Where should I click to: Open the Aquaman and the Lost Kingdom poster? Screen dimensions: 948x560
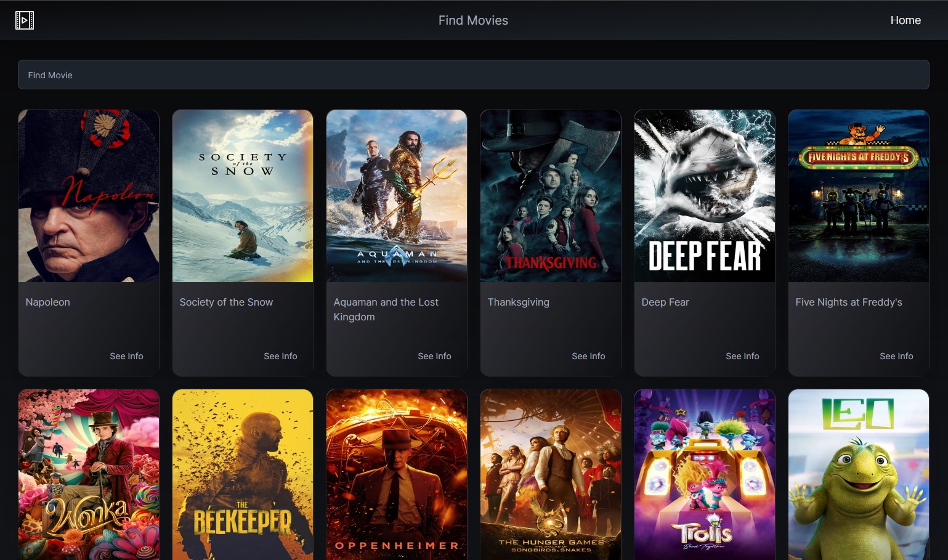[397, 196]
